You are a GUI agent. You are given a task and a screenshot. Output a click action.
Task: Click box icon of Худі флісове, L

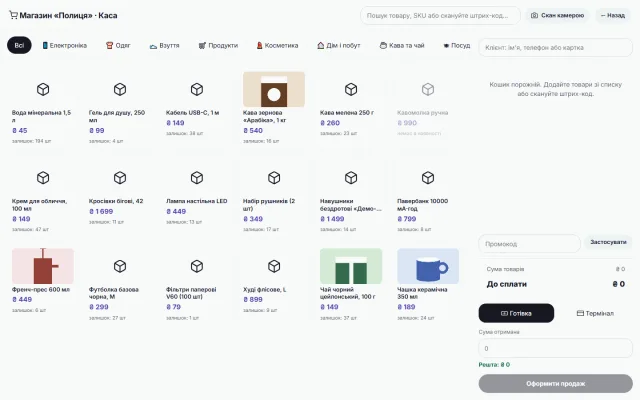pos(274,266)
